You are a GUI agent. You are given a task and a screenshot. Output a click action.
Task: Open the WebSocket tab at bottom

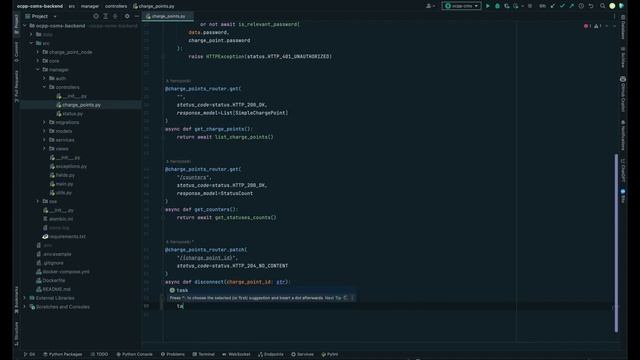(x=236, y=354)
